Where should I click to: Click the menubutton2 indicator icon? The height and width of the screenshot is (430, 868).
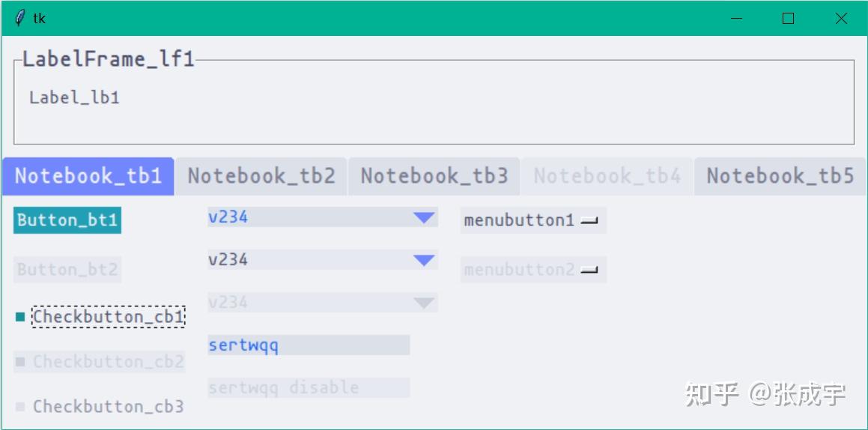click(589, 270)
